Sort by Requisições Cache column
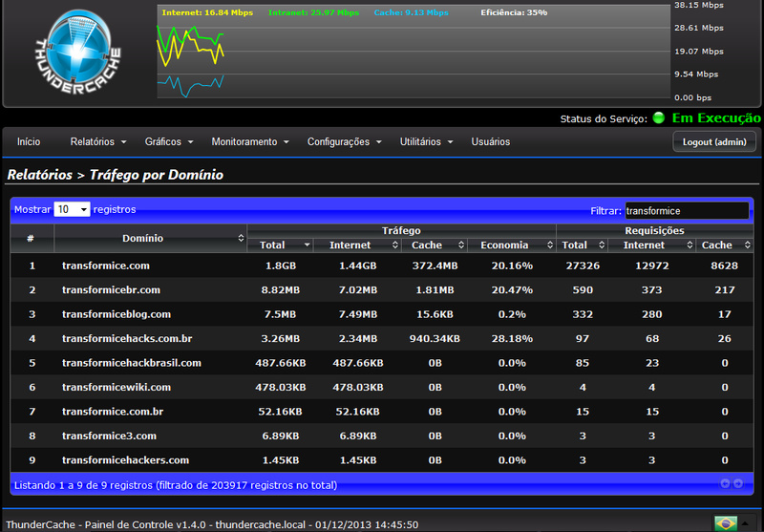 [725, 245]
